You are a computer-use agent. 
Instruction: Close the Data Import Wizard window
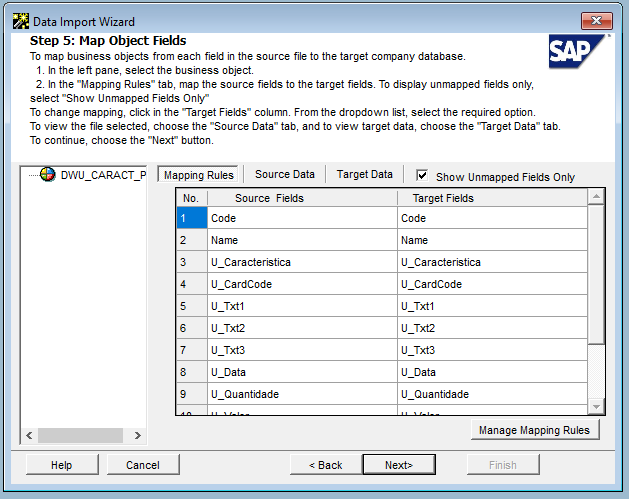[x=597, y=21]
